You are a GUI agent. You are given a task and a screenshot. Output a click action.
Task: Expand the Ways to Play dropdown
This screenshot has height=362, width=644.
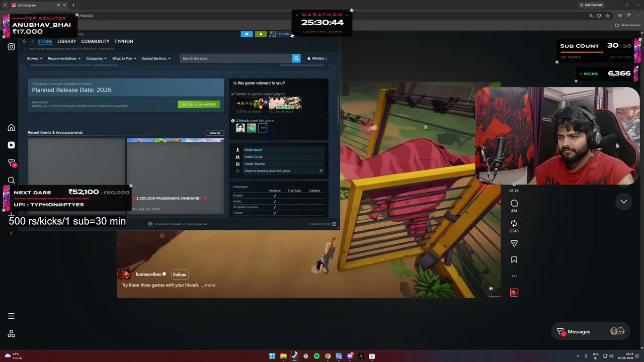(x=124, y=58)
